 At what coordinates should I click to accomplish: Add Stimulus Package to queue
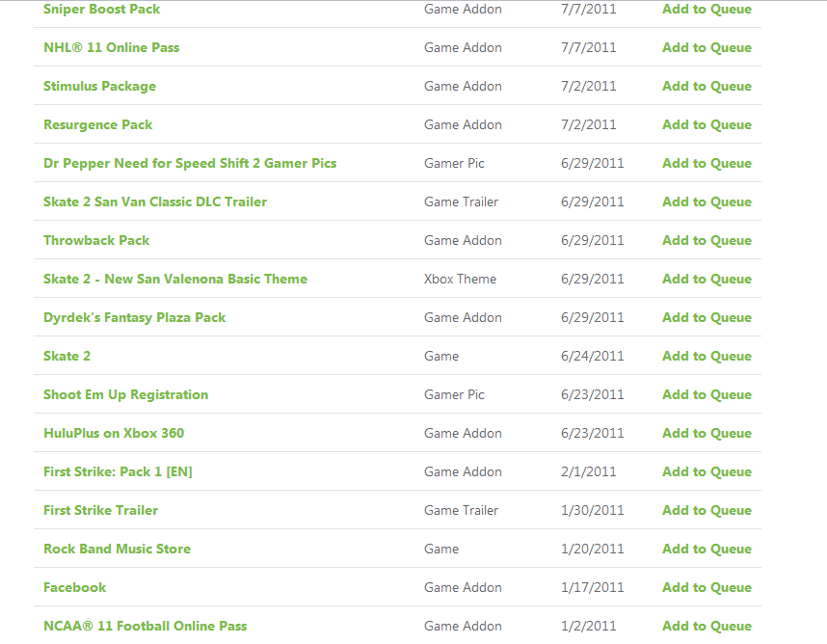coord(707,86)
